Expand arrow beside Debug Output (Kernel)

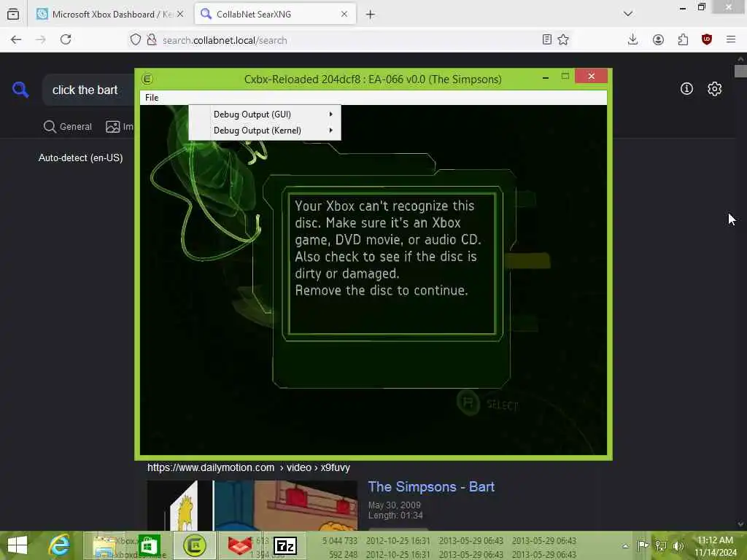coord(330,131)
